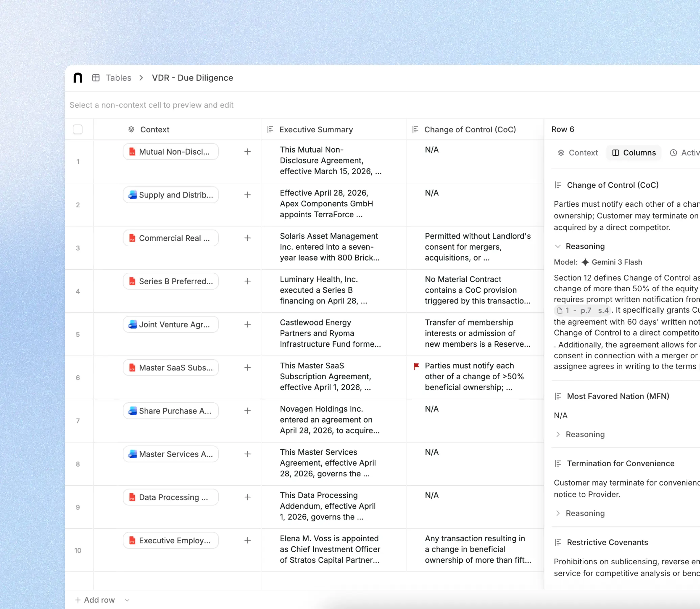The image size is (700, 609).
Task: Open the Master SaaS Subs... PDF chip
Action: pyautogui.click(x=170, y=367)
